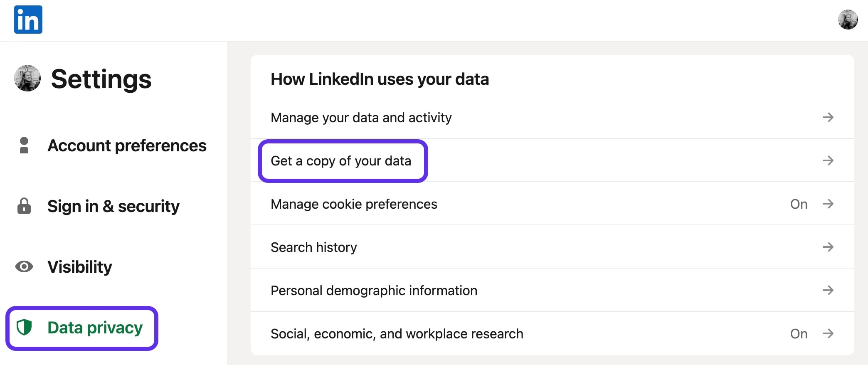868x365 pixels.
Task: Expand Search history with its arrow
Action: pos(828,247)
